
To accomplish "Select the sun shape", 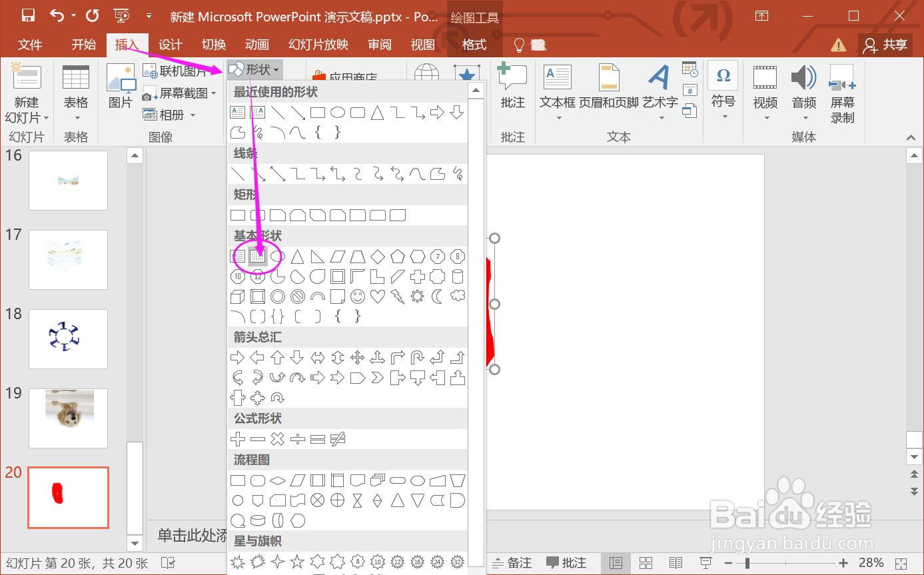I will click(x=418, y=296).
